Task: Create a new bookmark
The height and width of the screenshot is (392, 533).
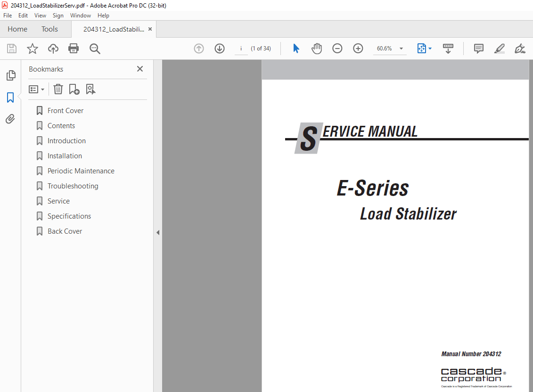Action: (x=74, y=89)
